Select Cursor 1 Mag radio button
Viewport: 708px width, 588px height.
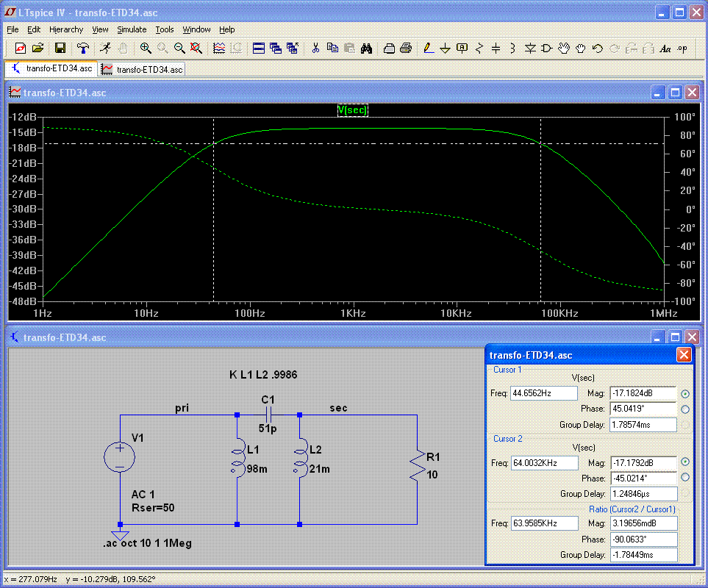(x=686, y=393)
